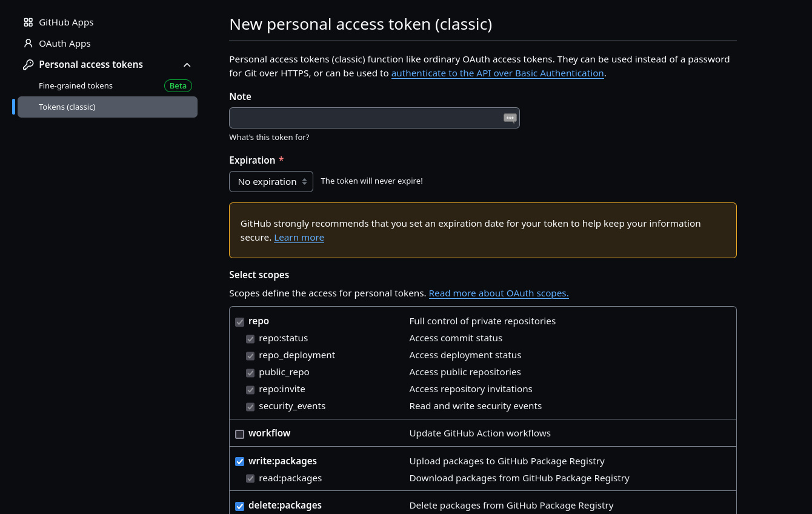Image resolution: width=812 pixels, height=514 pixels.
Task: Toggle the read:packages checkbox
Action: pos(250,479)
